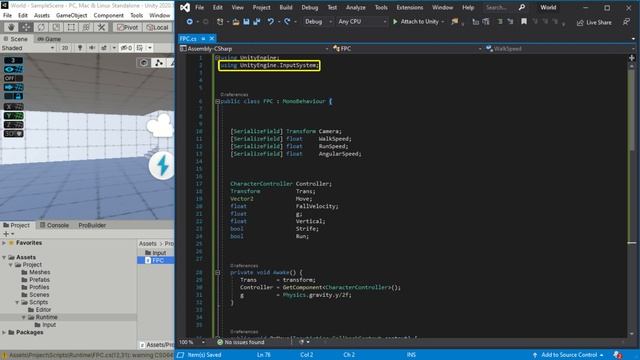Viewport: 640px width, 360px height.
Task: Click Open File folder icon in VS toolbar
Action: 236,22
